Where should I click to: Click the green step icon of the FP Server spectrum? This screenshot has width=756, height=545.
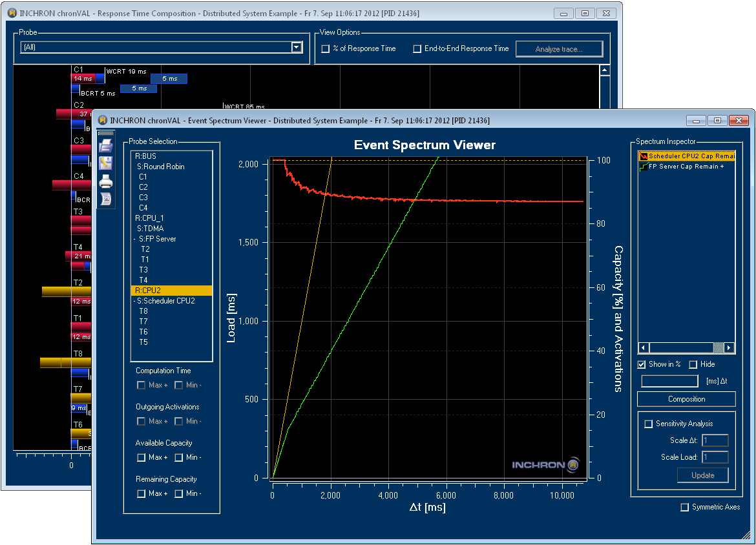(x=643, y=167)
